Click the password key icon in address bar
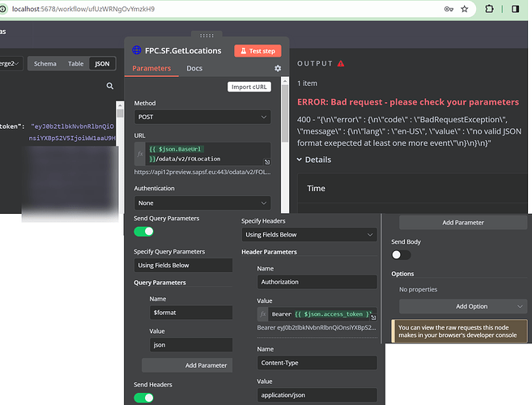 (449, 8)
